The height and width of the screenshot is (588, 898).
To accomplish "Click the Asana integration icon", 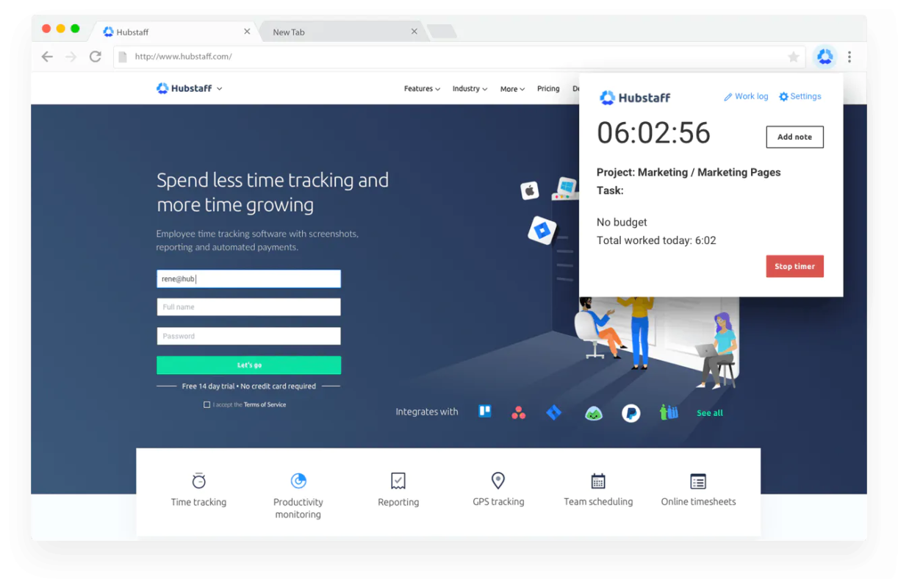I will [519, 413].
